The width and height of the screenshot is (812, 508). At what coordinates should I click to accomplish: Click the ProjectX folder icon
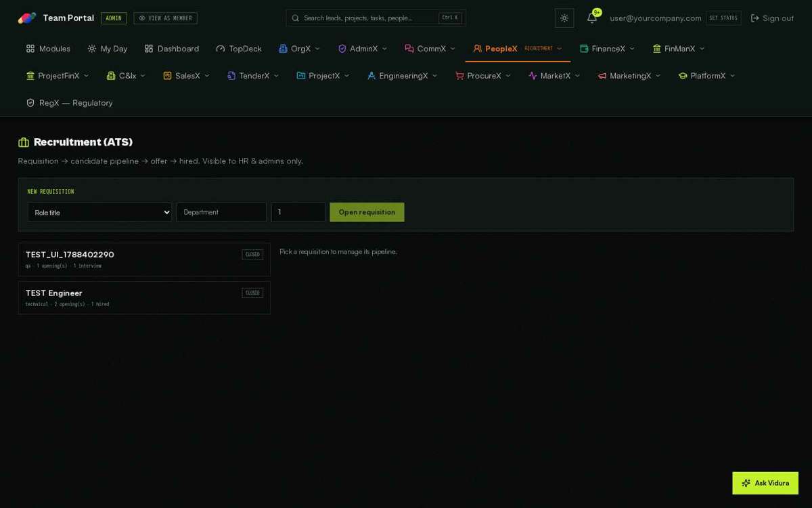pyautogui.click(x=301, y=76)
